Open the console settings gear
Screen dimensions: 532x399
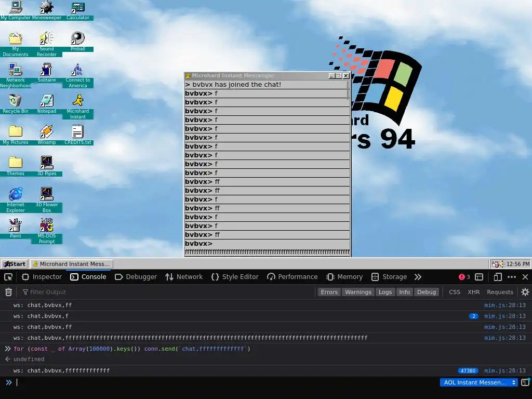525,292
